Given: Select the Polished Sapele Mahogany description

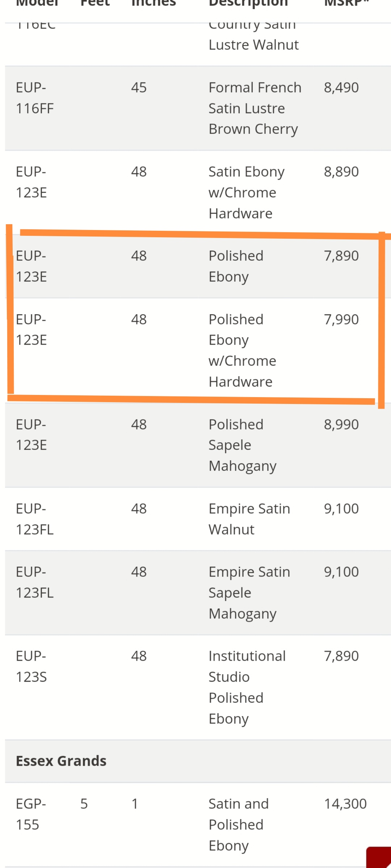Looking at the screenshot, I should pos(242,445).
